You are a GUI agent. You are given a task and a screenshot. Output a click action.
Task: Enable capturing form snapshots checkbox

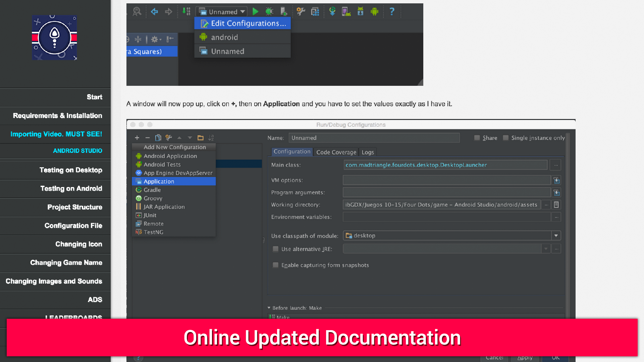point(275,265)
